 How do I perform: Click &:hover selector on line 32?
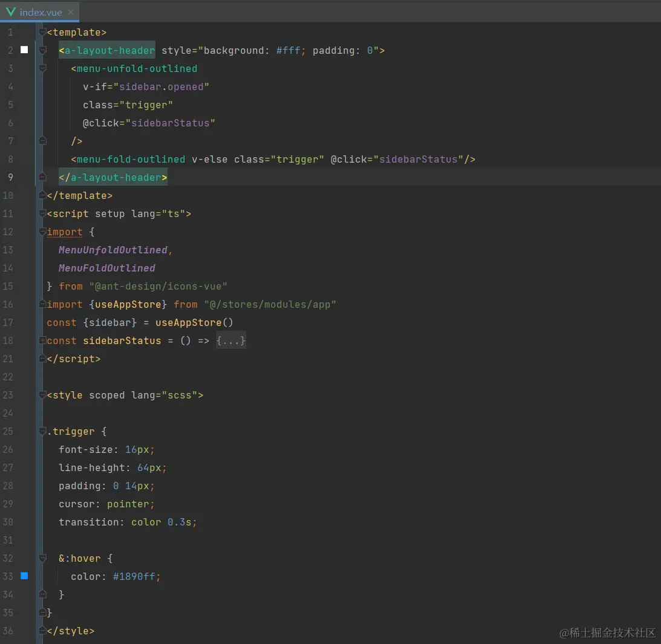80,558
